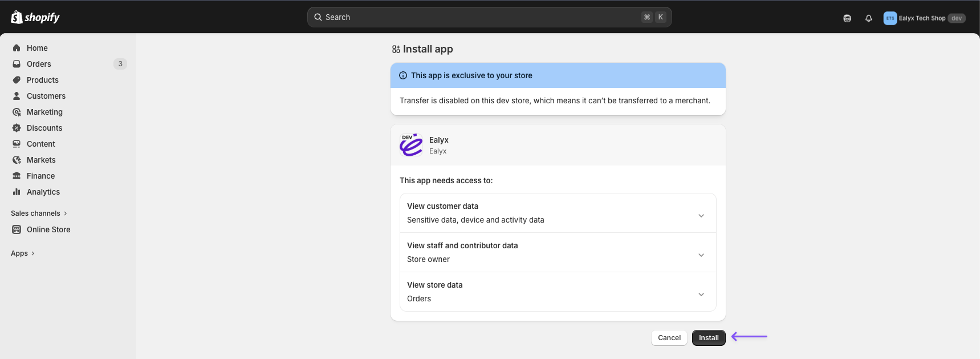Click the Online Store icon
Viewport: 980px width, 359px height.
pos(17,229)
